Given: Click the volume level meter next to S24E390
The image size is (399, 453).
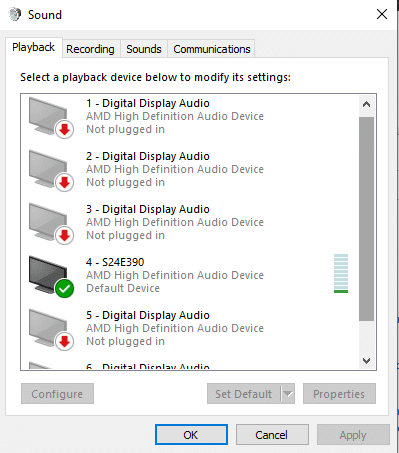Looking at the screenshot, I should click(341, 274).
